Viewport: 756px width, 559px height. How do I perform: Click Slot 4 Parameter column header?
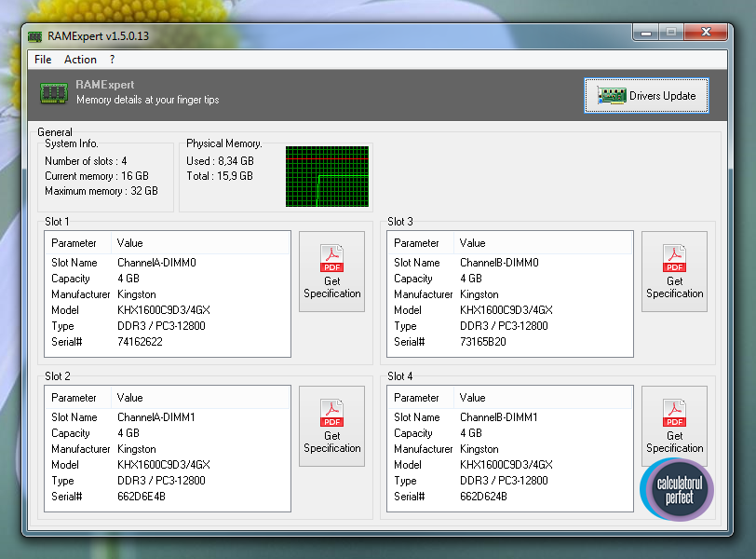pyautogui.click(x=421, y=398)
